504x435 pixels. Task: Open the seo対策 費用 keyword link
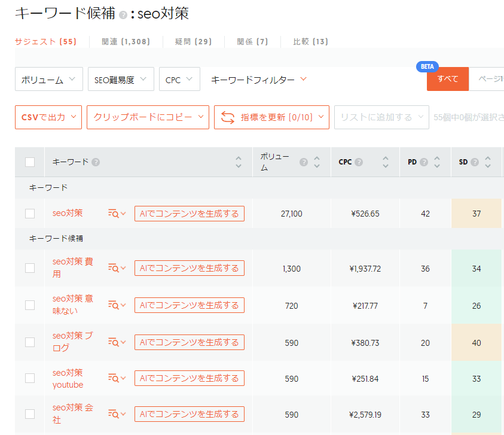click(73, 267)
